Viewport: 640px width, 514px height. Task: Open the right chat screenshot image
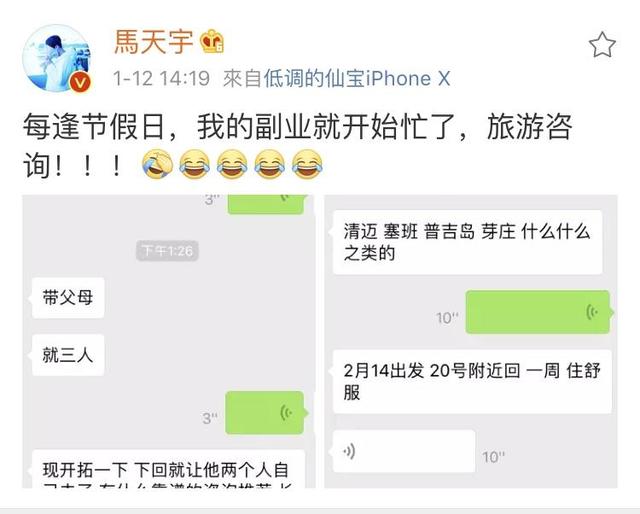[471, 341]
